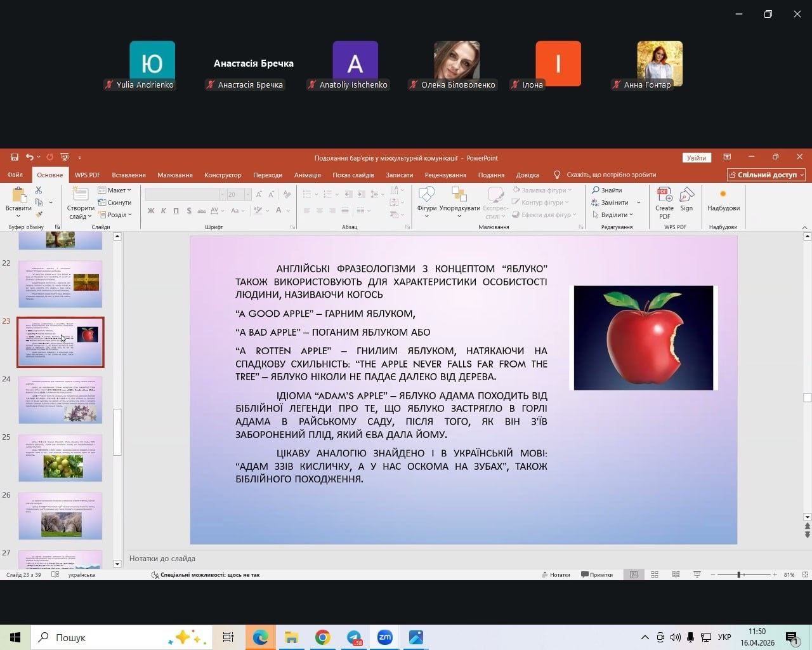Screen dimensions: 812x650
Task: Click the Sign pen icon
Action: 686,199
